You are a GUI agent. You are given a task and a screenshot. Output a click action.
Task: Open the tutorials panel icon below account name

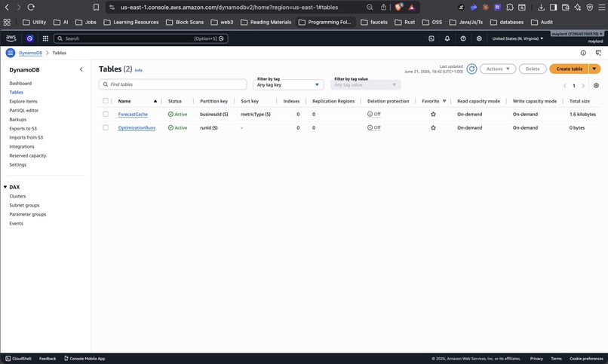click(598, 53)
